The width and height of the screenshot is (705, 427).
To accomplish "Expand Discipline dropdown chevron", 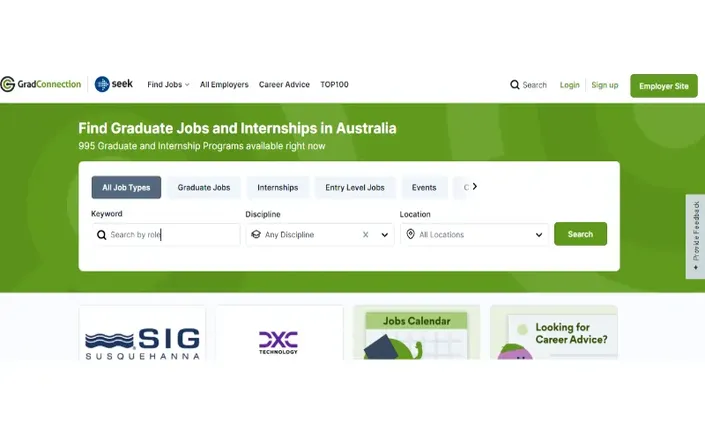I will [x=384, y=235].
